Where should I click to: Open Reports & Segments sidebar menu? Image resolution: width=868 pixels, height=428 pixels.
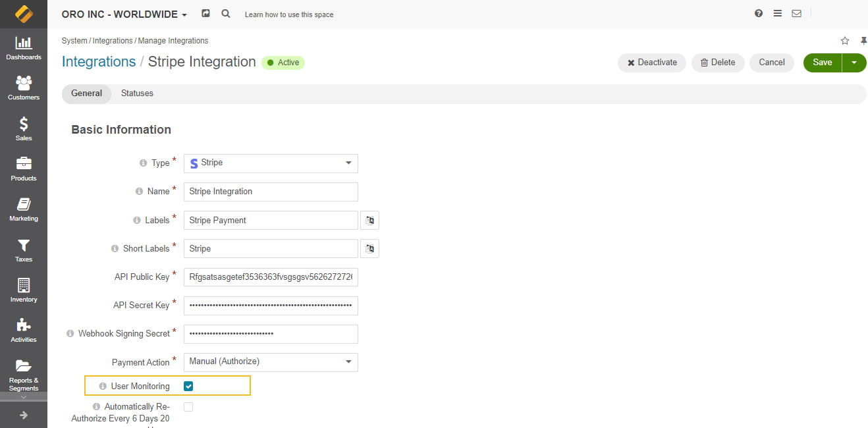[x=24, y=375]
